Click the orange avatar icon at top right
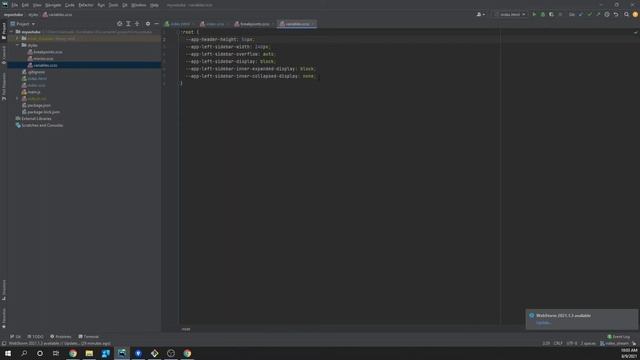This screenshot has width=640, height=360. pyautogui.click(x=635, y=14)
